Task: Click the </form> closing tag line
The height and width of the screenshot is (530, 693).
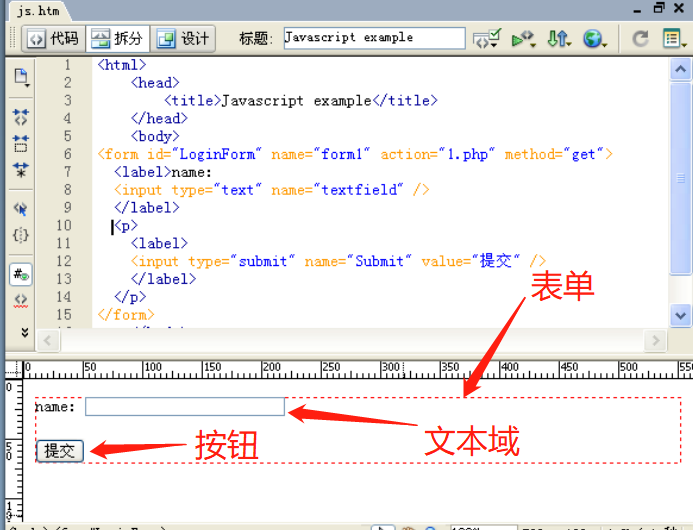Action: (x=126, y=315)
